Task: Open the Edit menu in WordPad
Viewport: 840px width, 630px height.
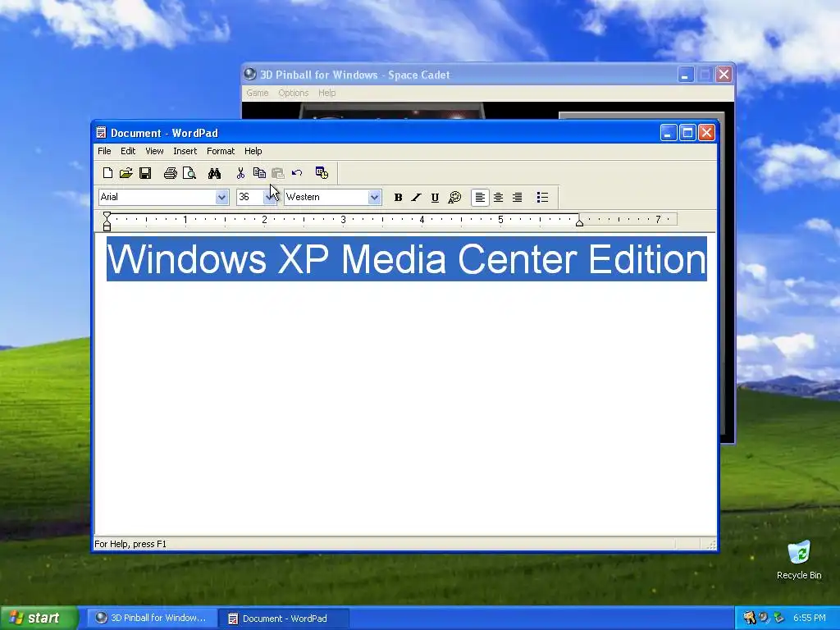Action: coord(128,151)
